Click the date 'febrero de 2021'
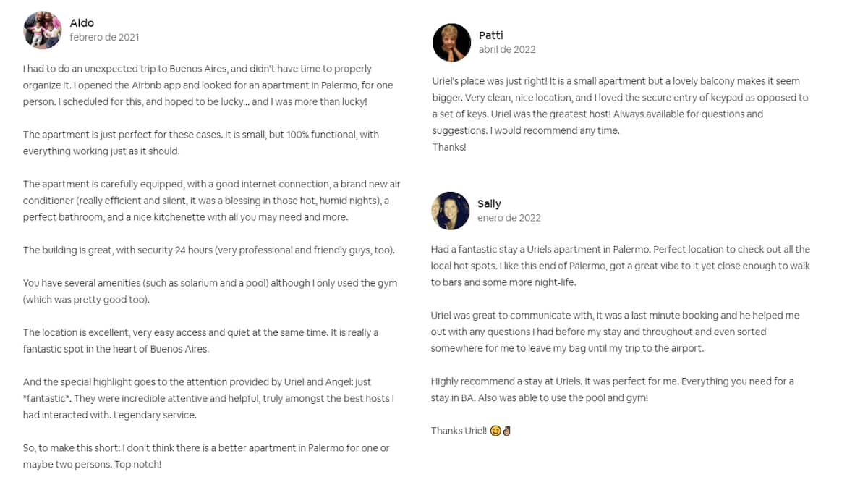 click(104, 37)
